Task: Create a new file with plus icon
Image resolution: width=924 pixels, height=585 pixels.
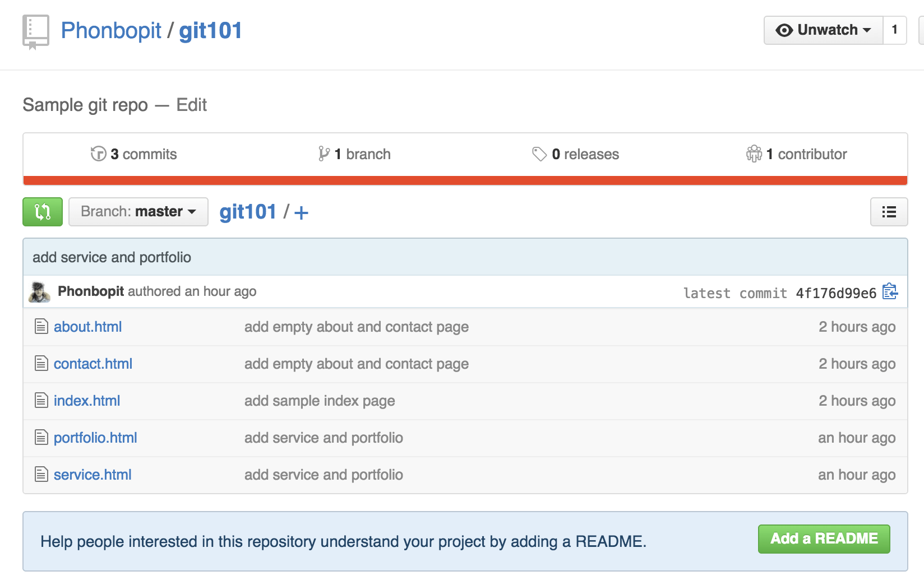Action: tap(301, 213)
